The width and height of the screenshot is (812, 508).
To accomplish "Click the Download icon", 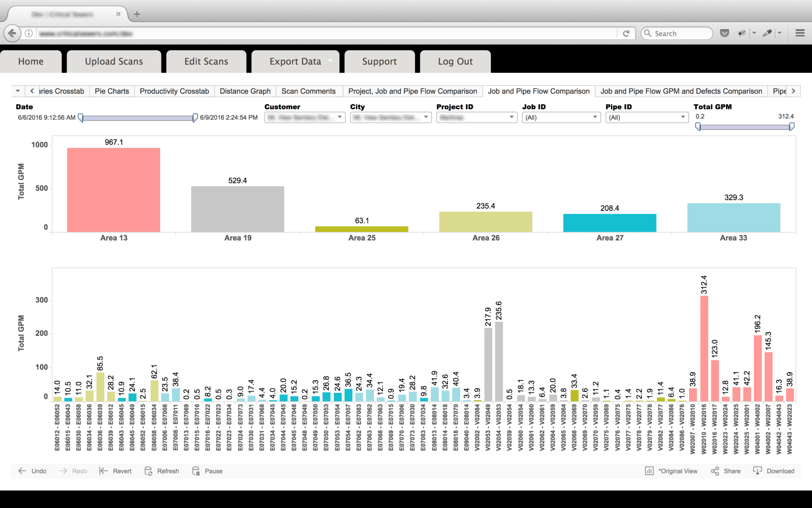I will (757, 471).
